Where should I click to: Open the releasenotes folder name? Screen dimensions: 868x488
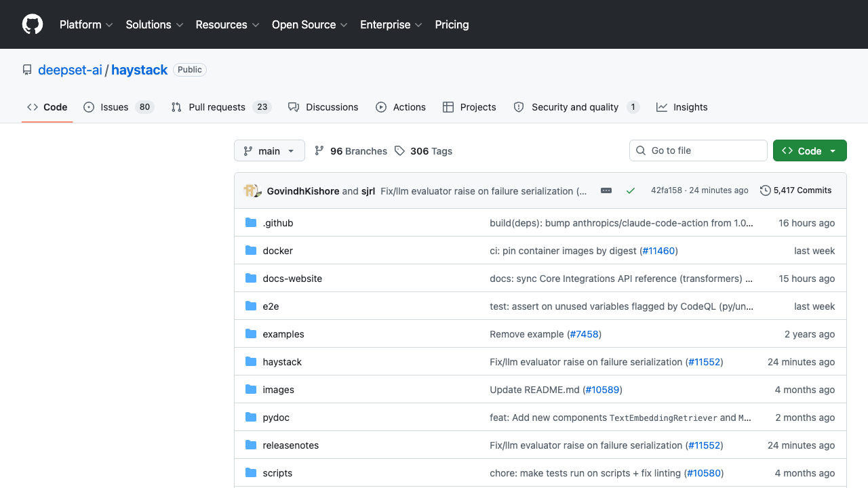(x=291, y=445)
